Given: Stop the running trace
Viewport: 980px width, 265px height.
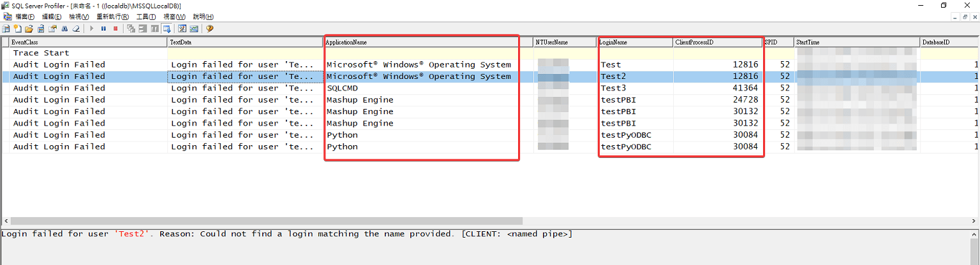Looking at the screenshot, I should 115,29.
